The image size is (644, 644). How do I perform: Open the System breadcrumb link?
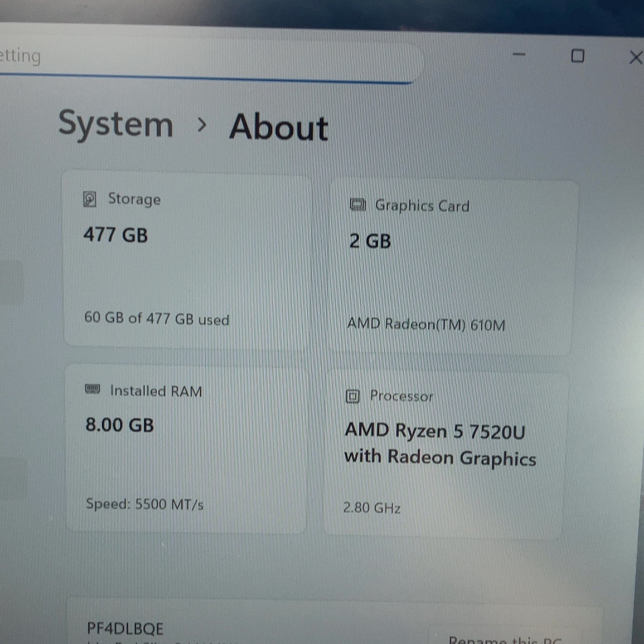coord(116,124)
